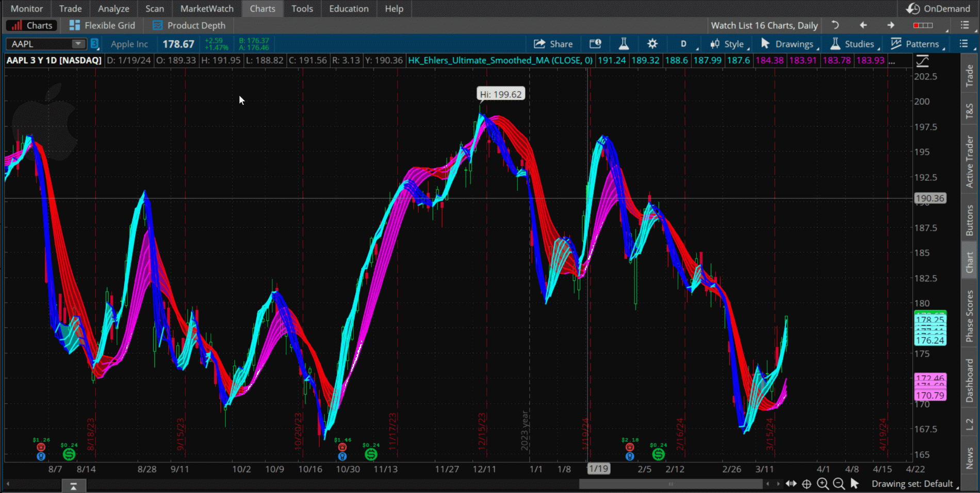Open the MarketWatch tab
The image size is (980, 493).
point(206,9)
